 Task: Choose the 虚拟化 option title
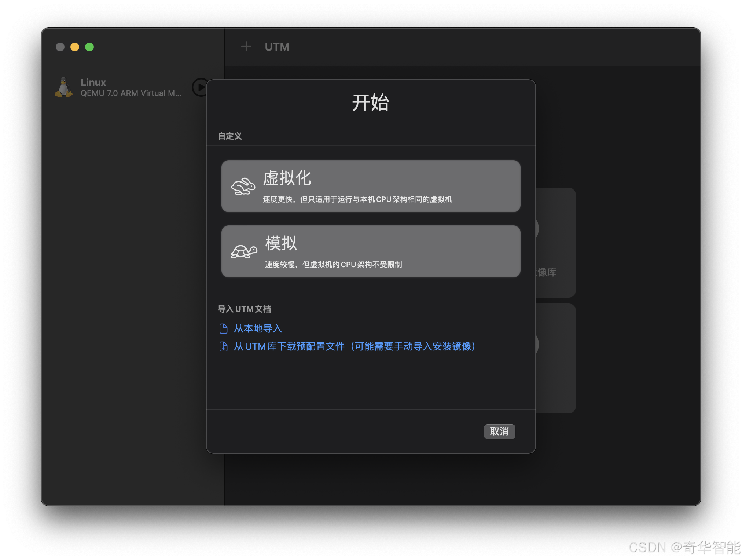287,178
